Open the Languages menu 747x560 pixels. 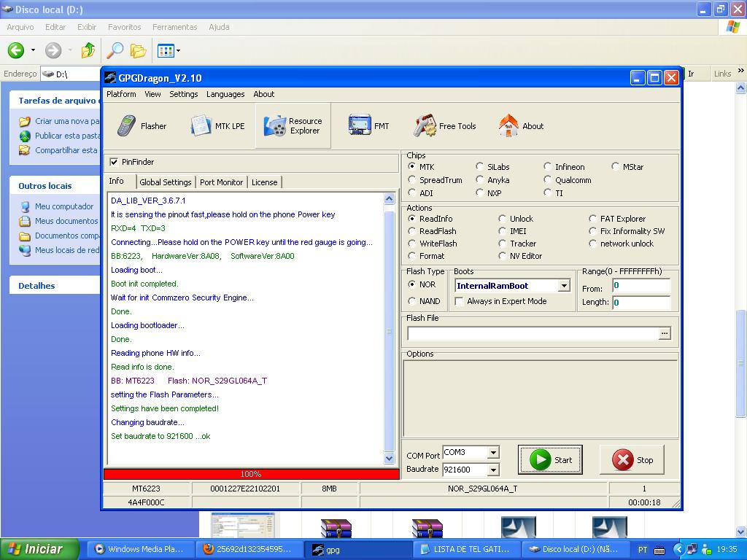pyautogui.click(x=225, y=94)
